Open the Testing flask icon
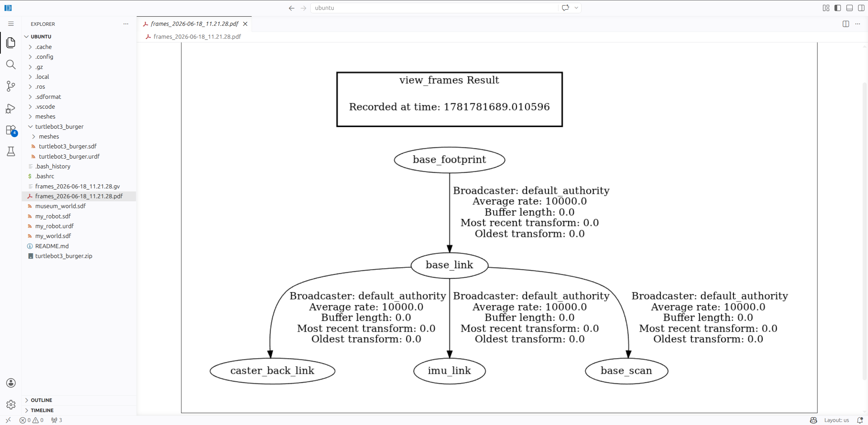The image size is (868, 425). pyautogui.click(x=11, y=151)
